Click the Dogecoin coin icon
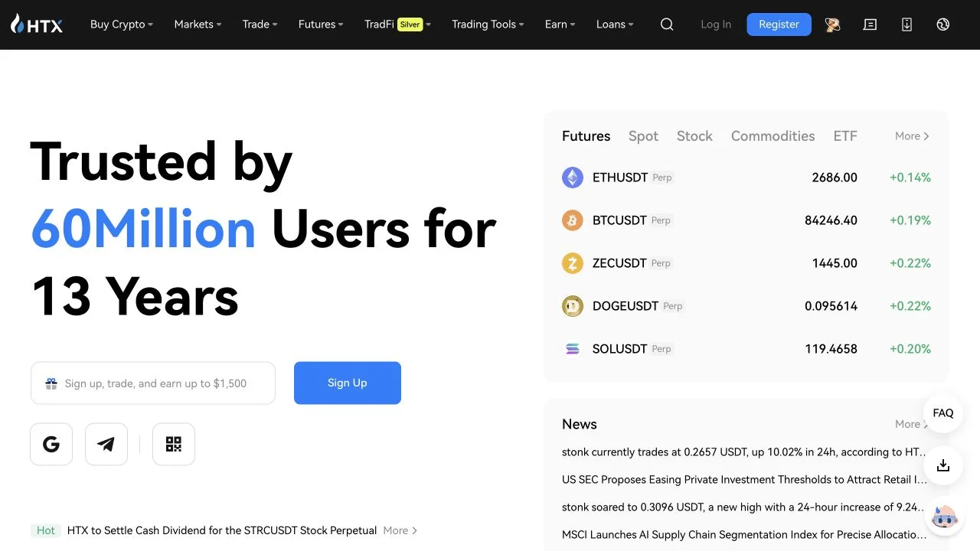Screen dimensions: 980x551 coord(573,306)
